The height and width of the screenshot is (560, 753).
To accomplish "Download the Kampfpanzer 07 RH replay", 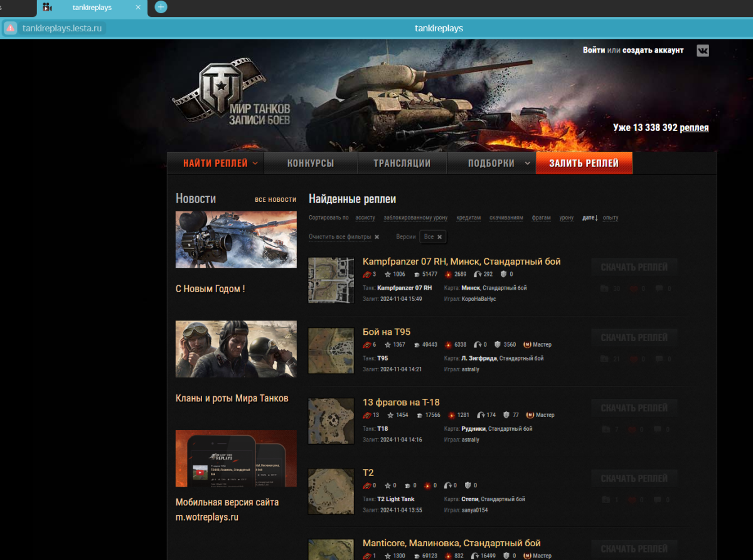I will pos(634,267).
